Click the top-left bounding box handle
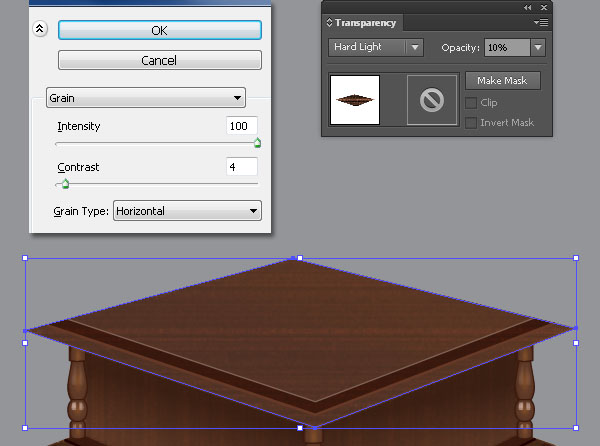 coord(25,258)
